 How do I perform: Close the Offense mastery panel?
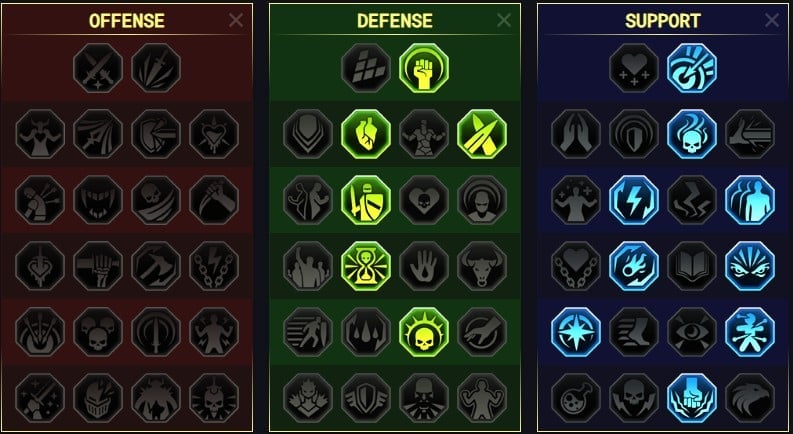coord(236,20)
